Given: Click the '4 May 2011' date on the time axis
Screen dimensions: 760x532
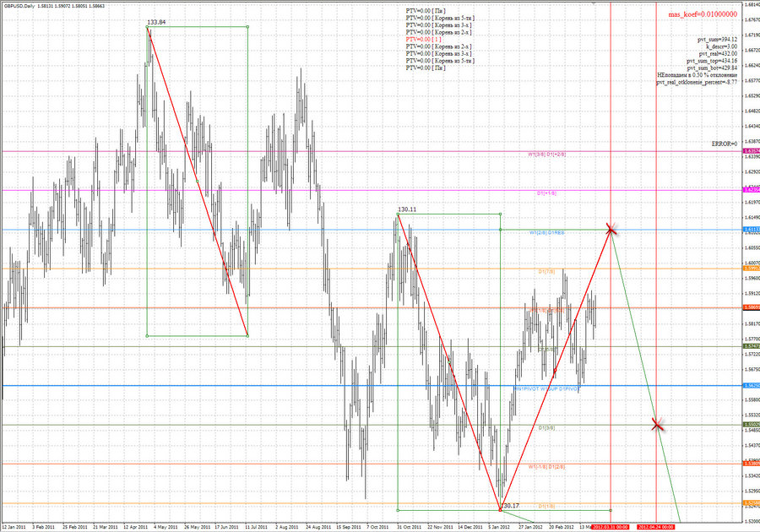Looking at the screenshot, I should pyautogui.click(x=167, y=527).
